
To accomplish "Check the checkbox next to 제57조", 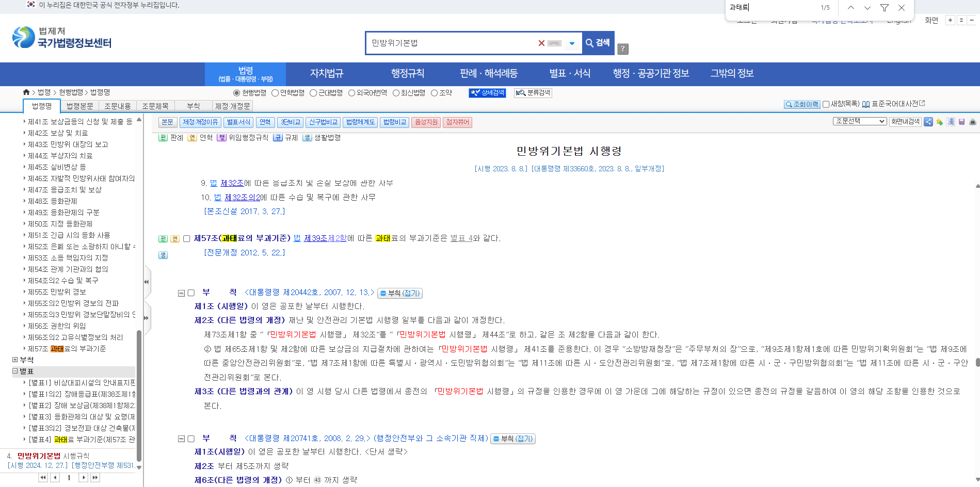I will click(186, 238).
